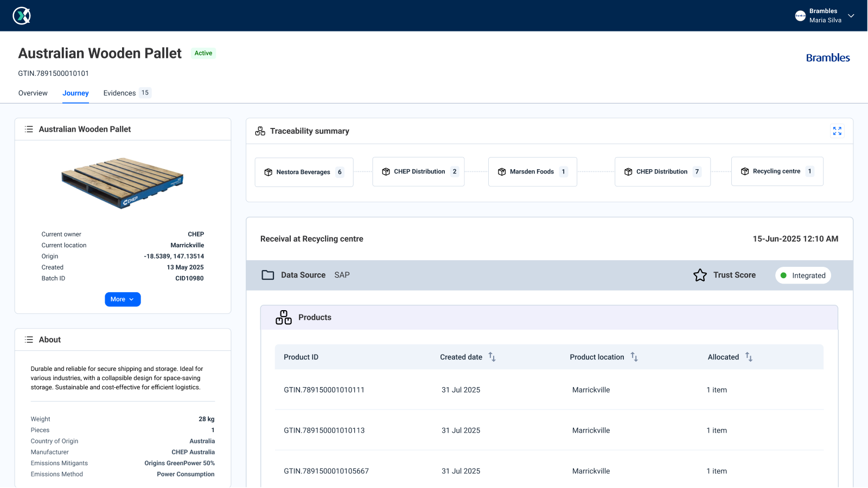The height and width of the screenshot is (488, 868).
Task: Click the event timestamp 15-Jun-2025 12:10 AM
Action: tap(795, 239)
